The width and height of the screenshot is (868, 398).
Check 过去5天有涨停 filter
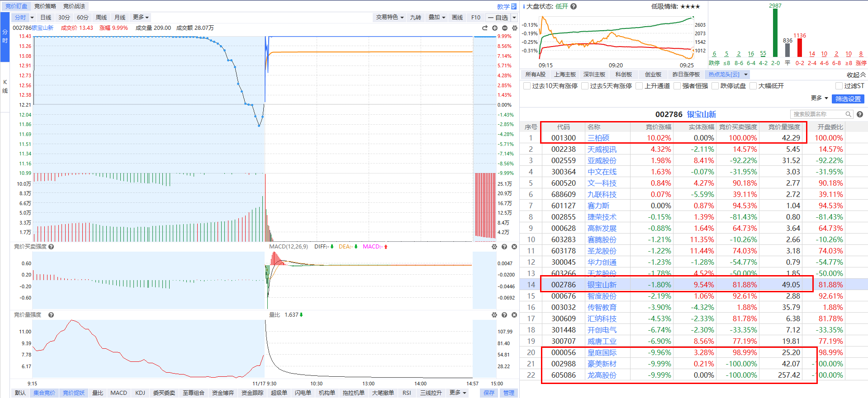coord(585,86)
